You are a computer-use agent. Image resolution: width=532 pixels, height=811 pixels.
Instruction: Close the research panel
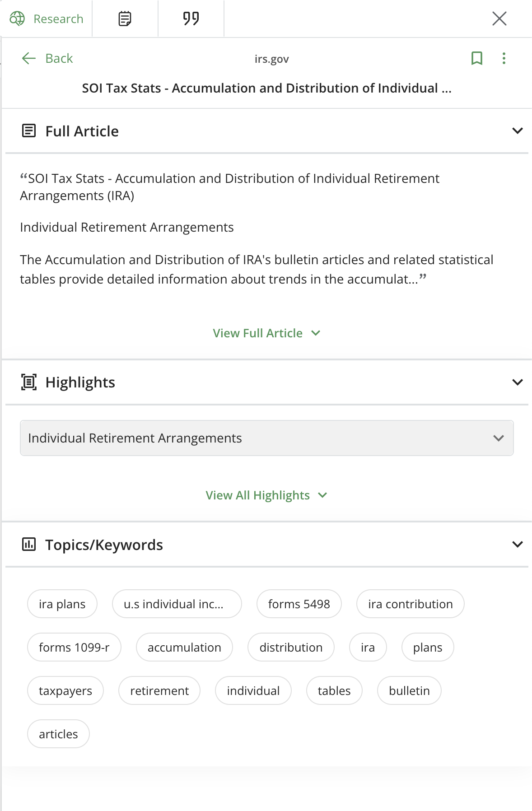click(x=499, y=19)
